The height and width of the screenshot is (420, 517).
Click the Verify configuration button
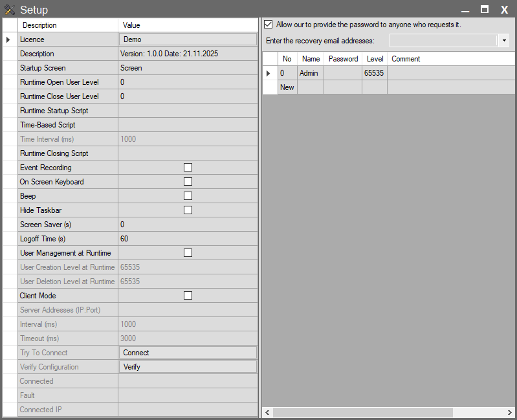click(x=188, y=367)
